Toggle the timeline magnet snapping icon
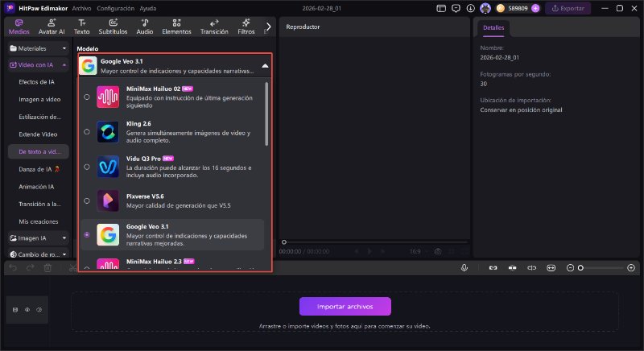 click(512, 267)
